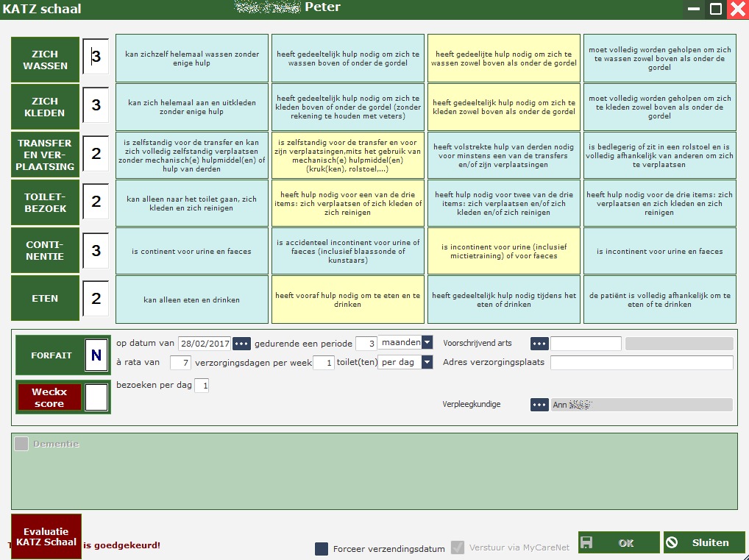Tick the Forceer verzendingsdatum checkbox

[x=322, y=548]
